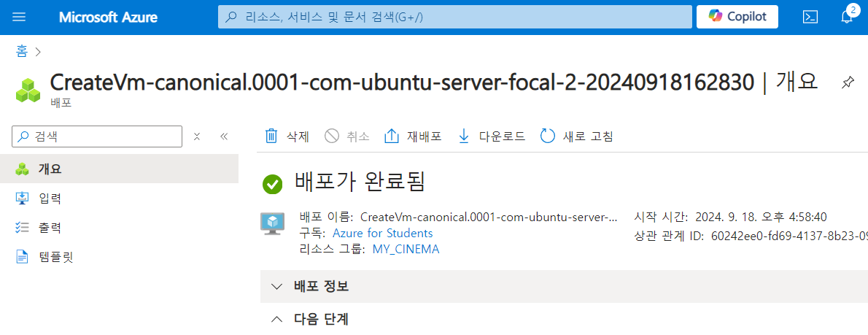This screenshot has height=335, width=868.
Task: Clear the sidebar search with the X icon
Action: (196, 136)
